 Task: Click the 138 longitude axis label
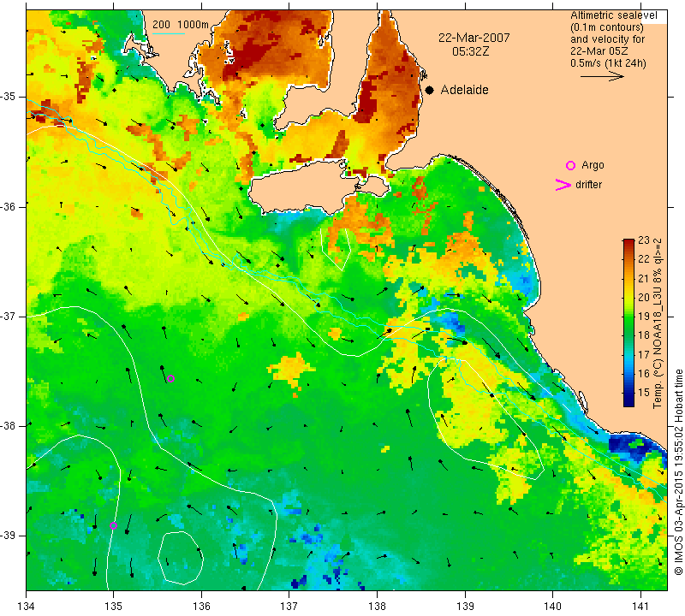click(377, 606)
